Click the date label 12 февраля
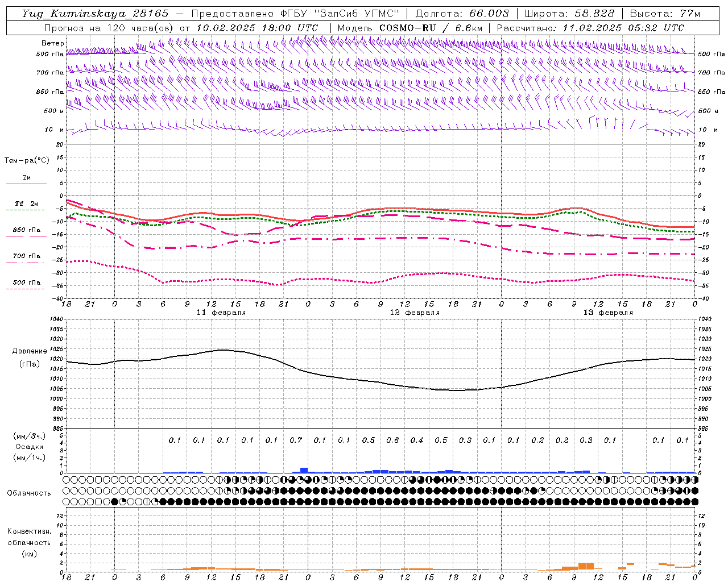728x582 pixels. pos(415,313)
